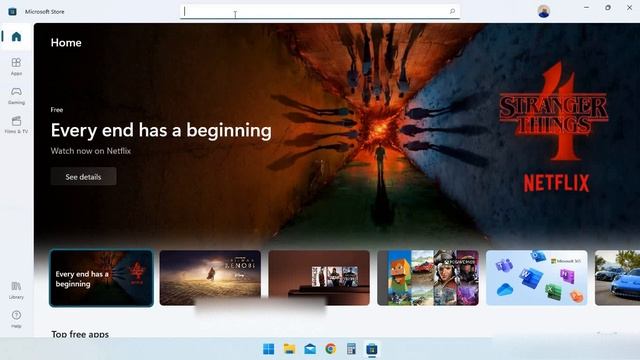
Task: Click the See details button
Action: 83,177
